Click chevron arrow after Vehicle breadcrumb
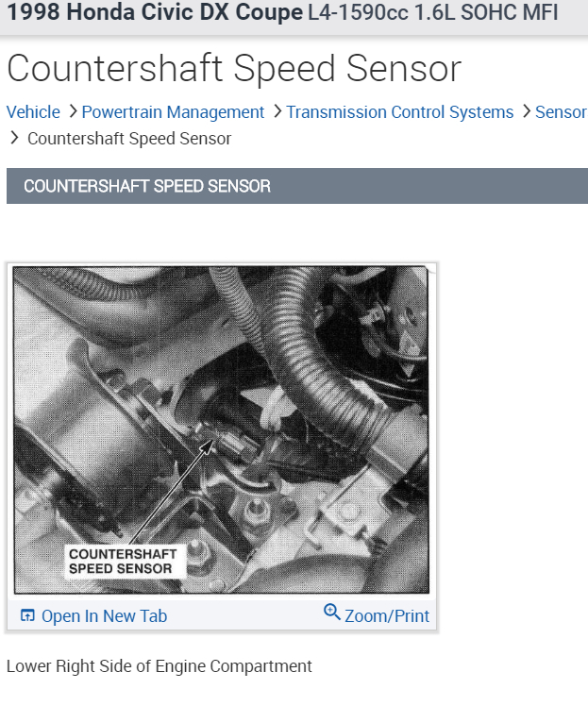Image resolution: width=588 pixels, height=706 pixels. click(73, 111)
